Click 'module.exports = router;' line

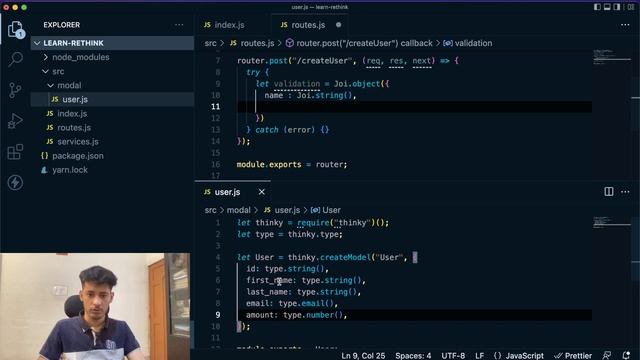click(292, 164)
